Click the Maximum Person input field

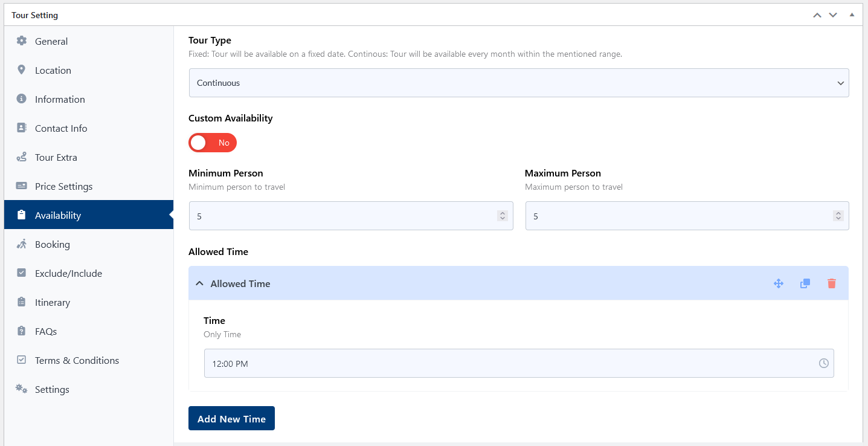pyautogui.click(x=677, y=216)
